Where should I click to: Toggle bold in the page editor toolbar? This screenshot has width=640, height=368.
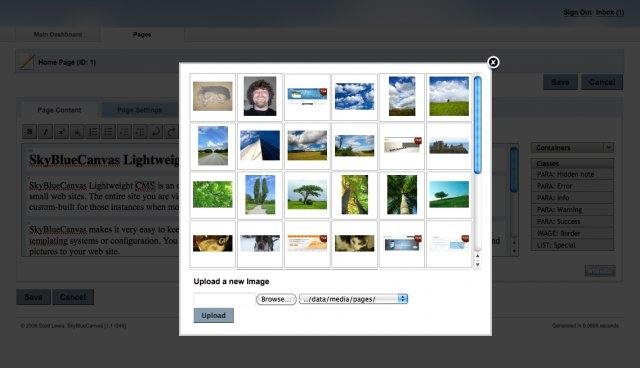29,132
